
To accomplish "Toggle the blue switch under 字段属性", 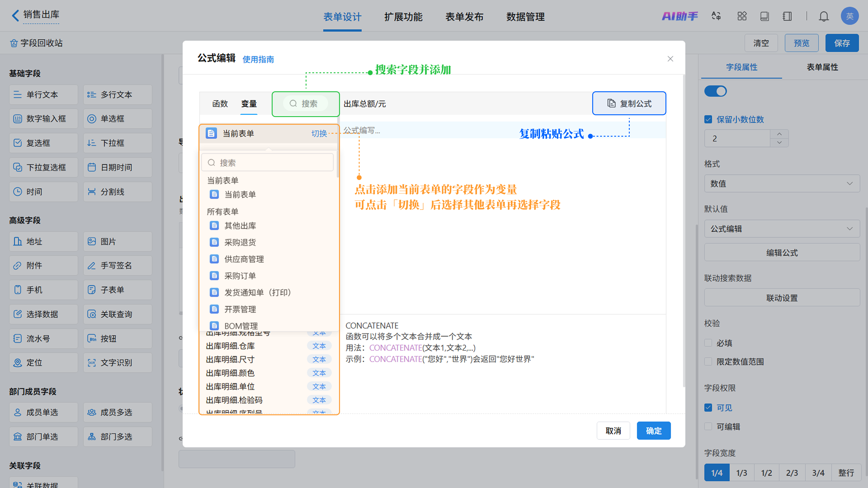I will coord(715,91).
